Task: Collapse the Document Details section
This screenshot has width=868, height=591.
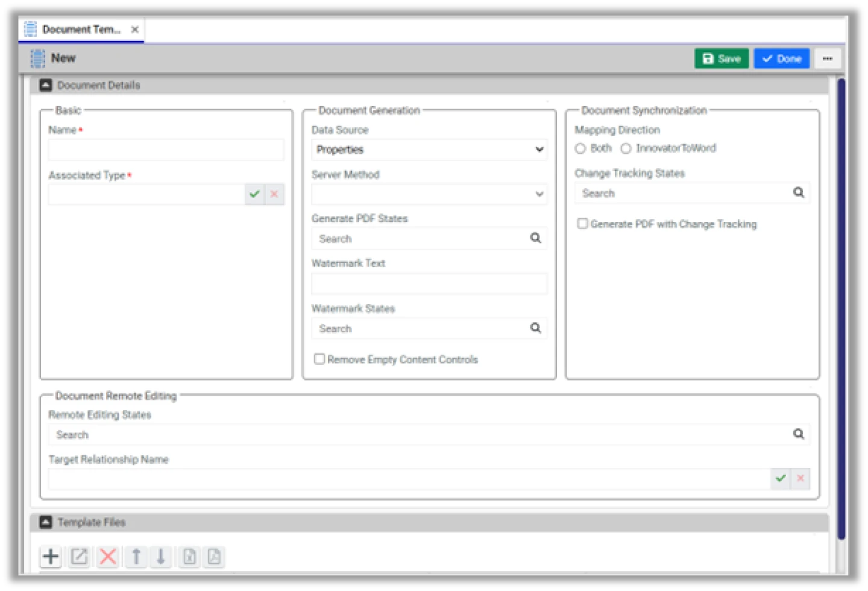Action: 46,85
